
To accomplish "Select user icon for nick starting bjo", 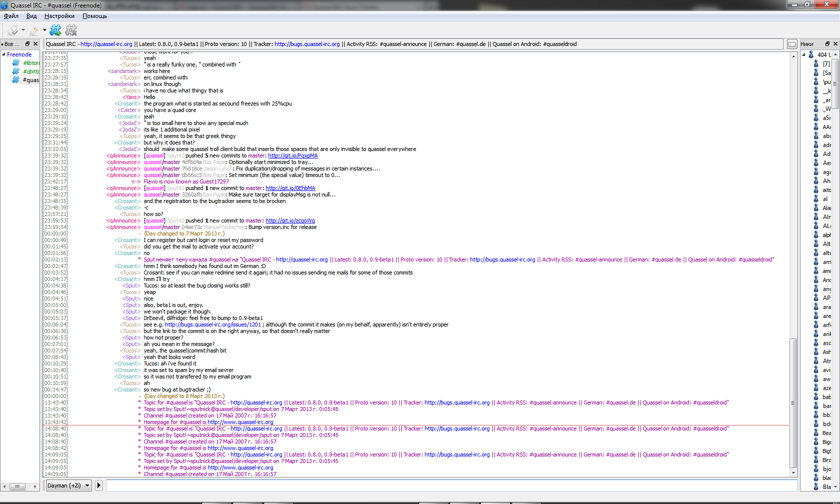I will [816, 468].
